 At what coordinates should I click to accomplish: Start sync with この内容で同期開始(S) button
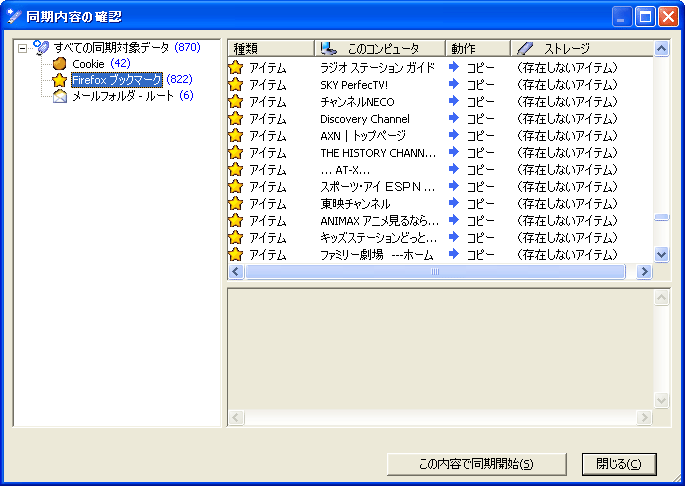click(477, 464)
